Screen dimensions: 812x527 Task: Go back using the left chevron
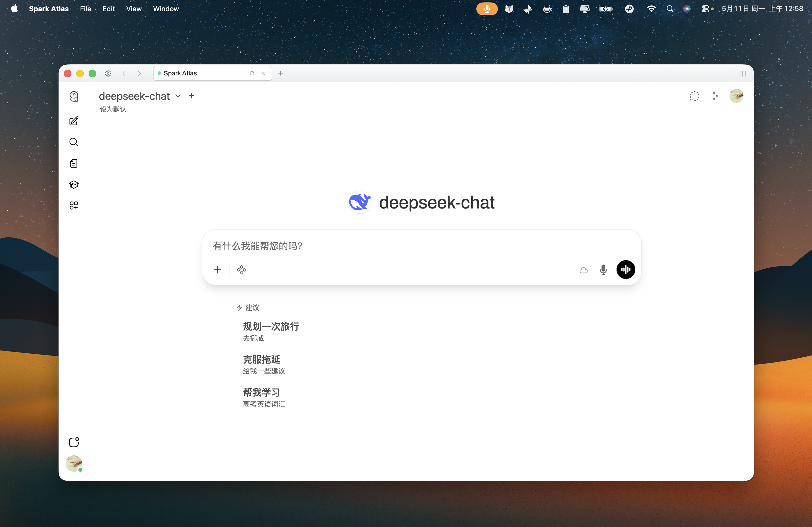pos(124,73)
